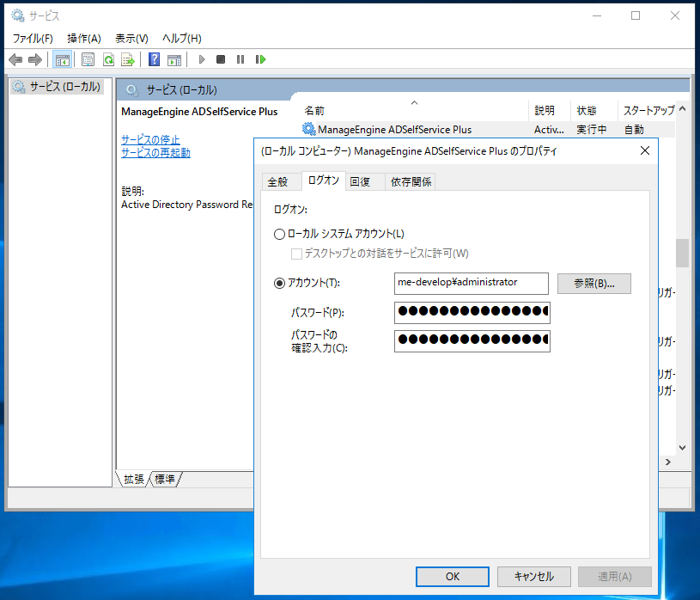This screenshot has width=700, height=600.
Task: Click the services list scroll down arrow
Action: pyautogui.click(x=683, y=447)
